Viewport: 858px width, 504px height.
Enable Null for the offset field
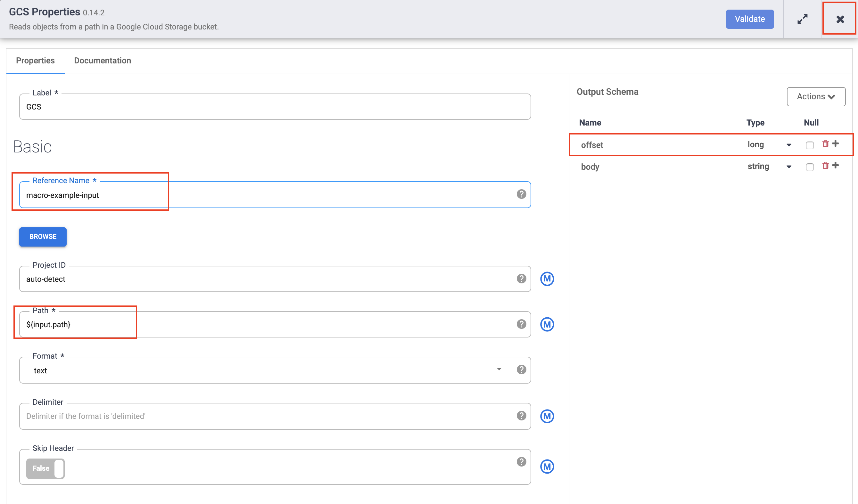(x=810, y=145)
